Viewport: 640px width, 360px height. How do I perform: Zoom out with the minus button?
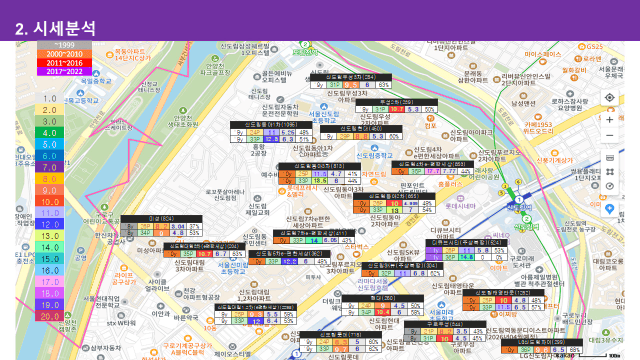click(x=609, y=136)
